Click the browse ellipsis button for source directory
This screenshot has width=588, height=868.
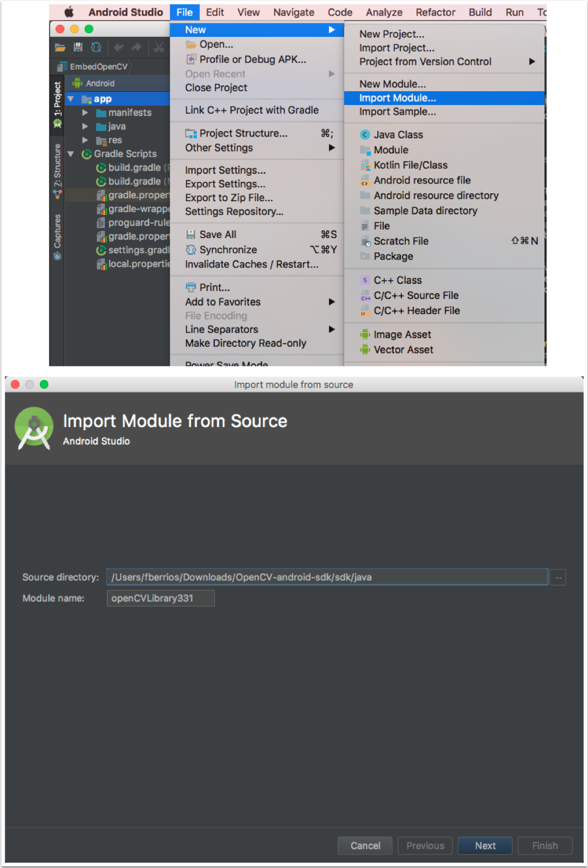(558, 577)
